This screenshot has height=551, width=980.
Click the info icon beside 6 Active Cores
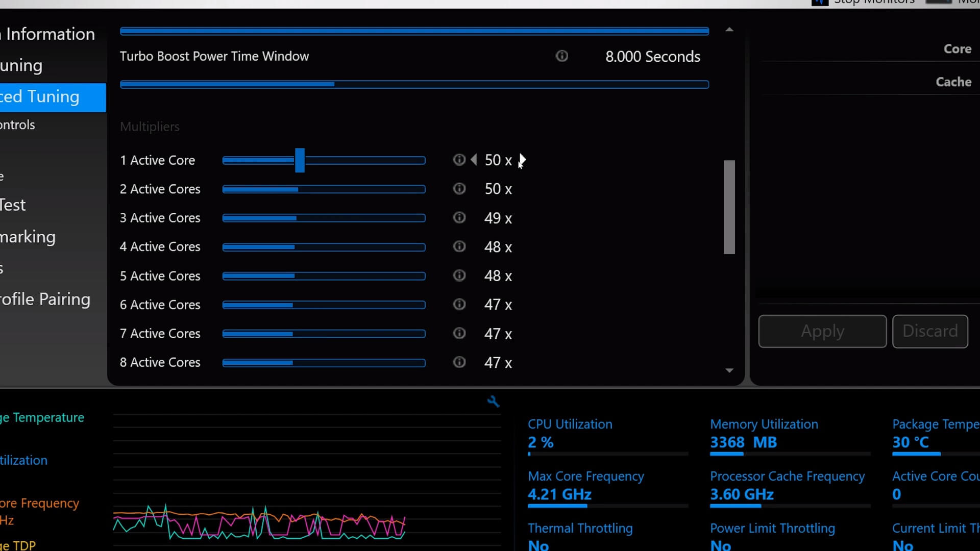[x=459, y=304]
